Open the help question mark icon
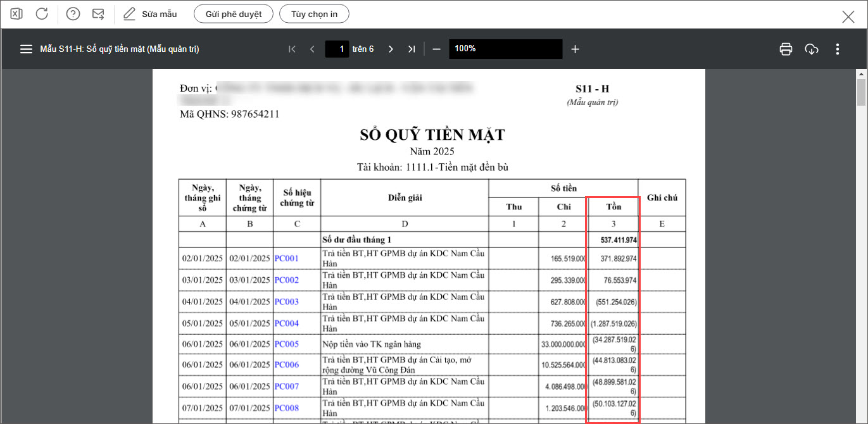 point(73,14)
